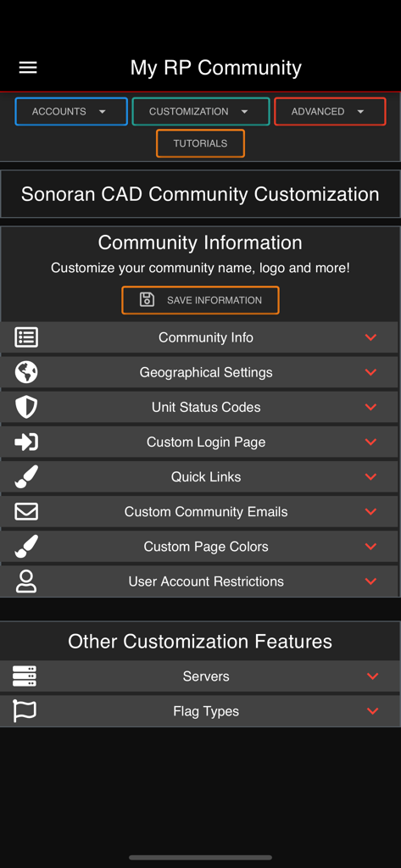Open the Accounts dropdown menu
Image resolution: width=401 pixels, height=868 pixels.
(71, 111)
